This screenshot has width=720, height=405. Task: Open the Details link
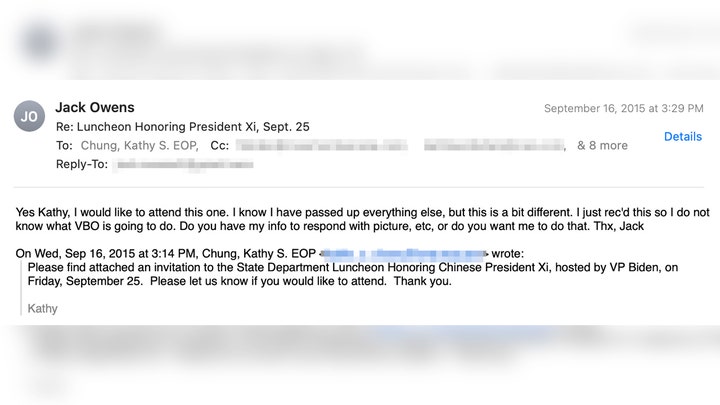coord(683,136)
